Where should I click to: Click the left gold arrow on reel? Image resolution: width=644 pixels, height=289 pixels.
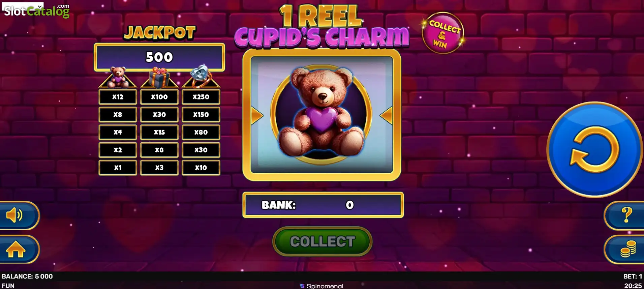pos(257,115)
